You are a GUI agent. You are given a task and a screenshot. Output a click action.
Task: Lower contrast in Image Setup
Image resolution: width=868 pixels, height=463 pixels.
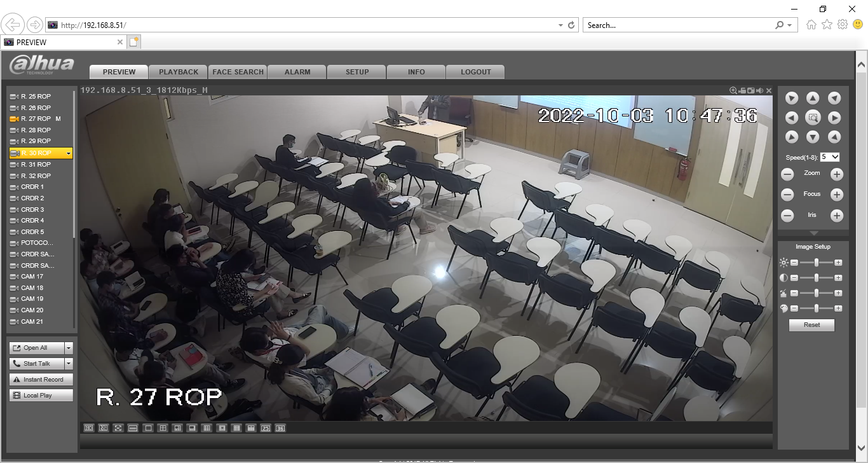[794, 278]
